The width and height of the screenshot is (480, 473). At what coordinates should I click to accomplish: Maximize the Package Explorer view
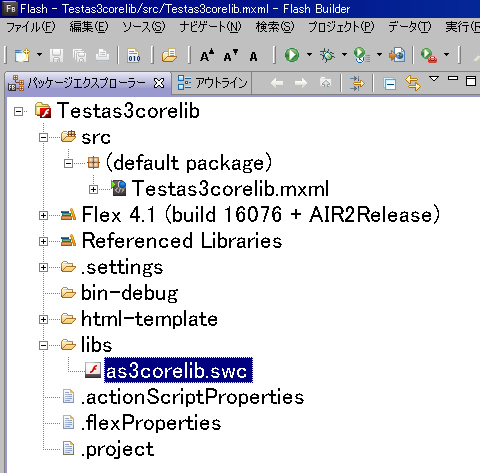tap(471, 81)
